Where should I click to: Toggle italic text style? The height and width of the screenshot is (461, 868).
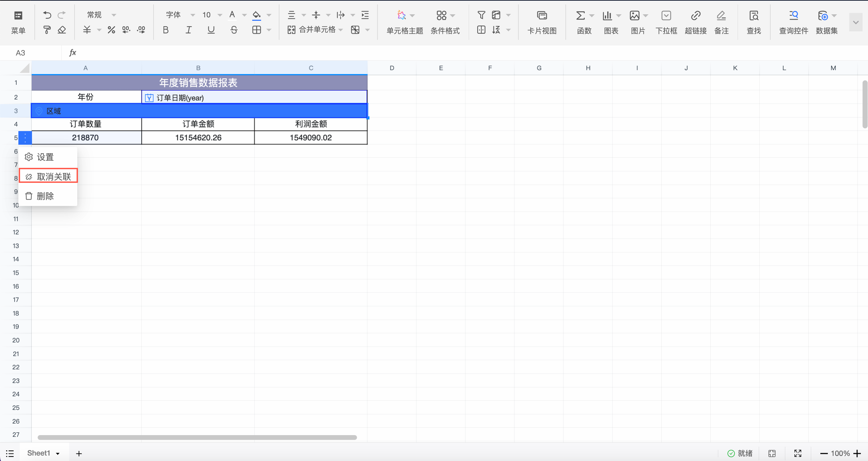pyautogui.click(x=188, y=30)
